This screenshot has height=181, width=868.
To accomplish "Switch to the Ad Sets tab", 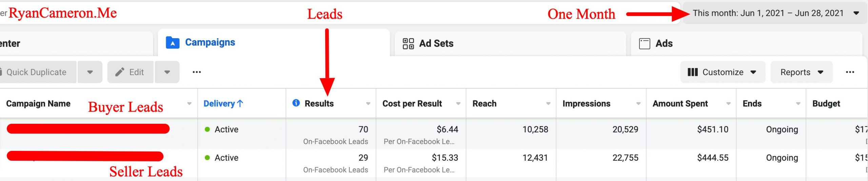I will coord(436,44).
